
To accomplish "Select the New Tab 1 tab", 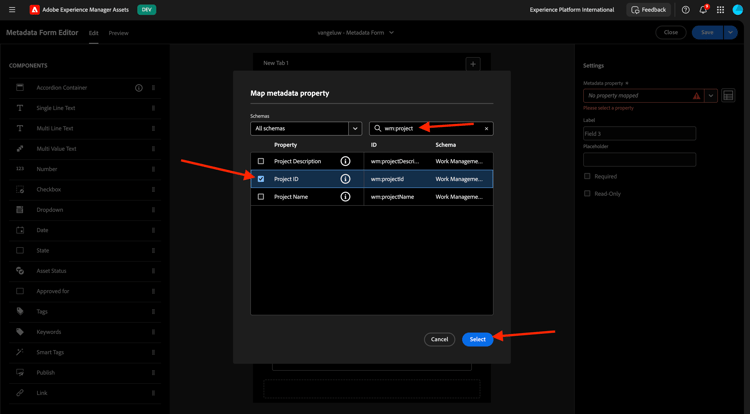I will click(x=276, y=63).
